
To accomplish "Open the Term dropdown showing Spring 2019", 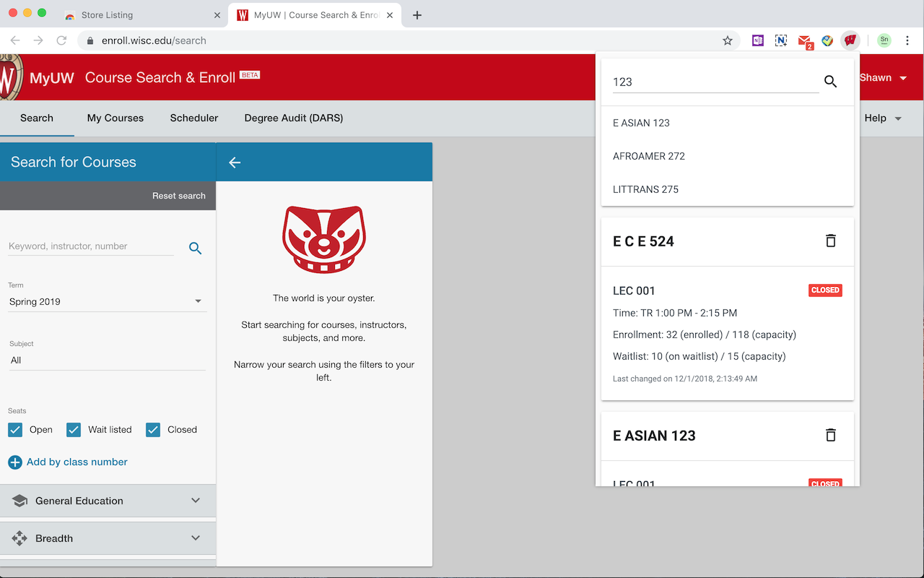I will tap(107, 301).
